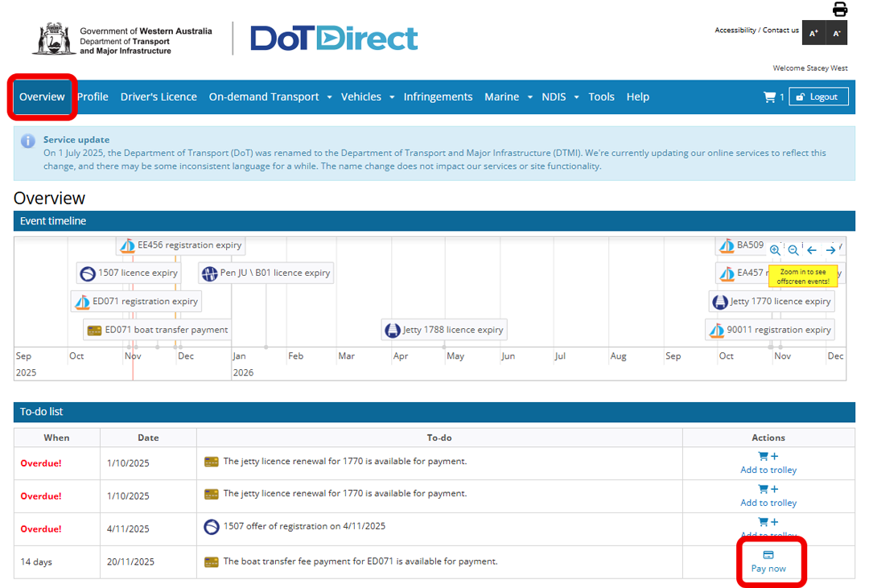
Task: Open the Tools menu item
Action: [601, 97]
